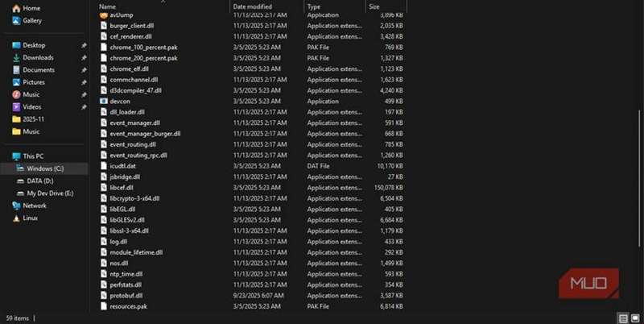This screenshot has width=644, height=324.
Task: Select the resources.pak file
Action: click(128, 306)
